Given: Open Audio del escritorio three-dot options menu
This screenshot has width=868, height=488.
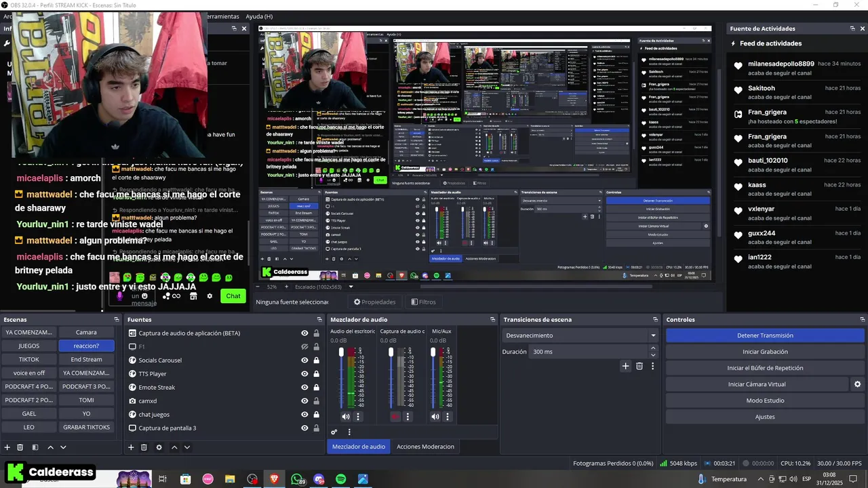Looking at the screenshot, I should [358, 417].
